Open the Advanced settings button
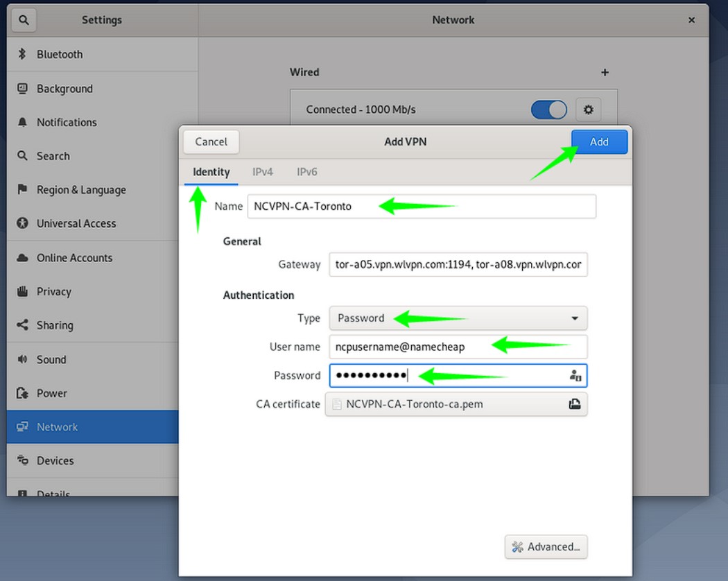The image size is (728, 581). click(x=546, y=546)
